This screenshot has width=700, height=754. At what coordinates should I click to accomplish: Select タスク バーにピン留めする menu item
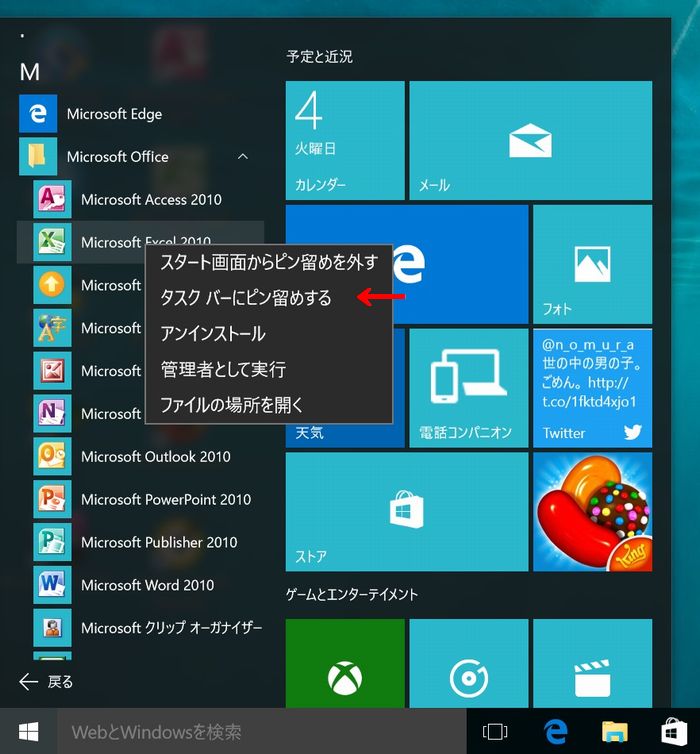tap(269, 298)
